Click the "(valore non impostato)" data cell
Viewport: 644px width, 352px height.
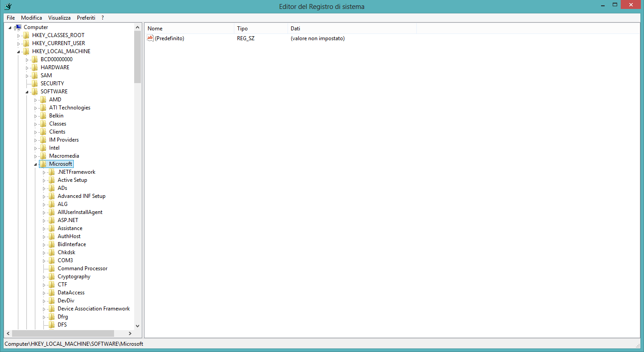[x=318, y=38]
